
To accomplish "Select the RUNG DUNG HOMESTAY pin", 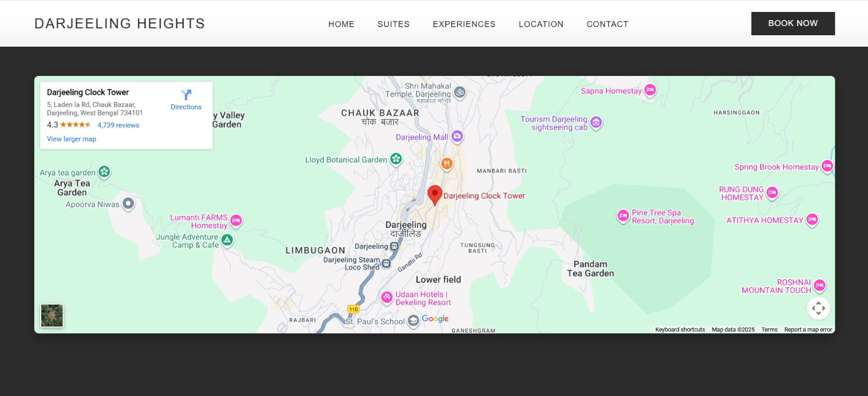I will [772, 193].
